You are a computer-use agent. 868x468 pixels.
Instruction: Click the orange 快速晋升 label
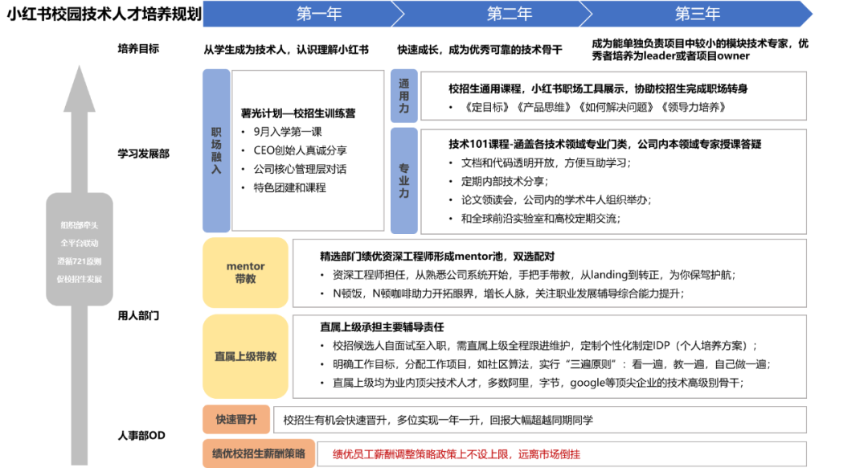pyautogui.click(x=236, y=419)
